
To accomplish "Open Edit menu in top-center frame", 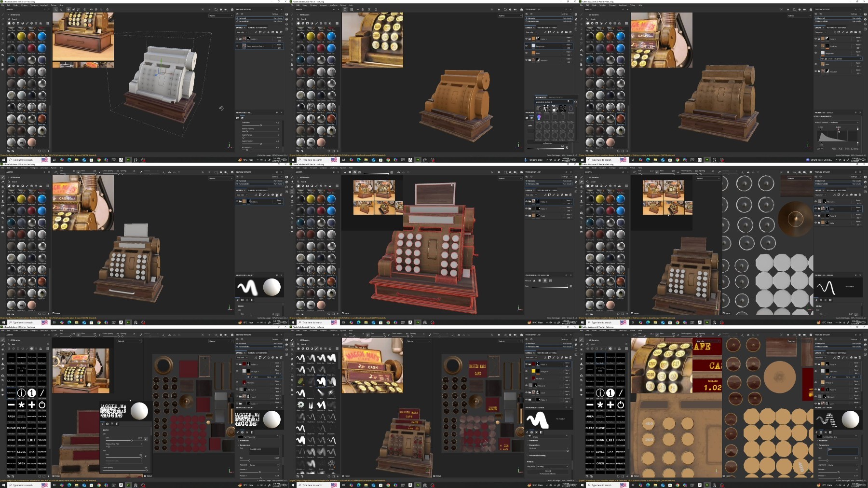I will pyautogui.click(x=298, y=5).
